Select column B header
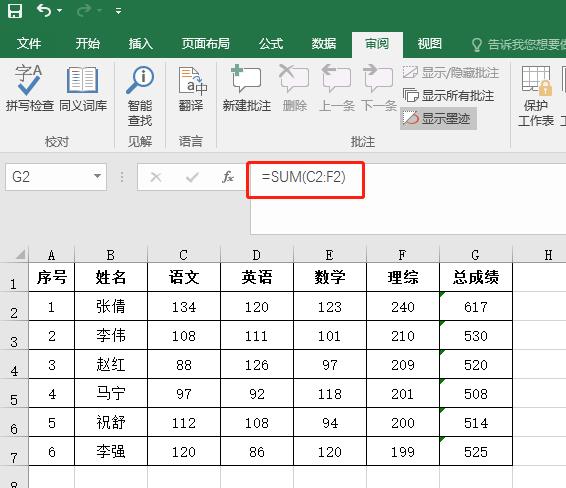Viewport: 566px width, 488px height. point(111,255)
